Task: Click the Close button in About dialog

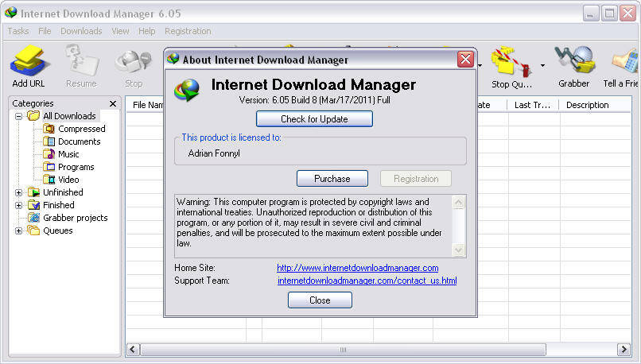Action: pyautogui.click(x=320, y=300)
